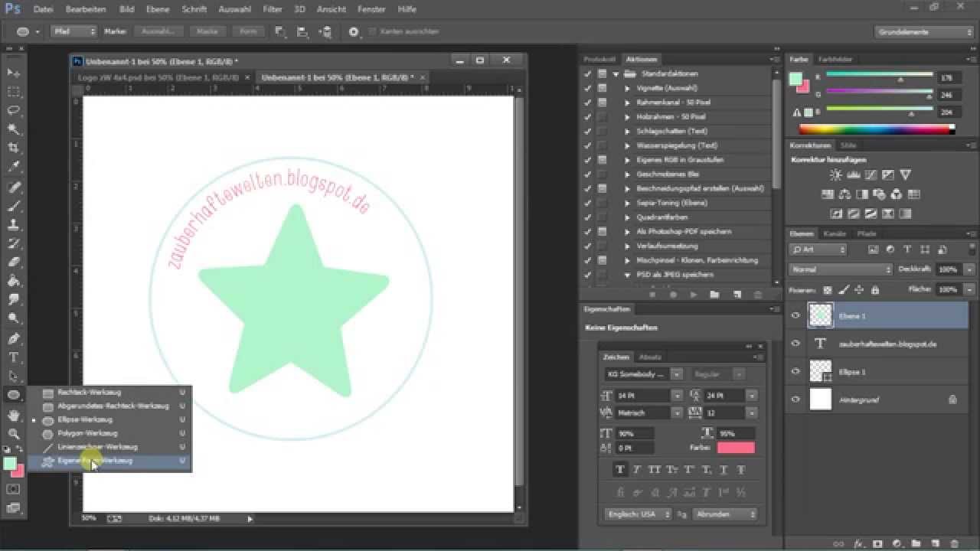980x551 pixels.
Task: Toggle checkmark for Sepia-Toning (Ebene) action
Action: (x=587, y=203)
